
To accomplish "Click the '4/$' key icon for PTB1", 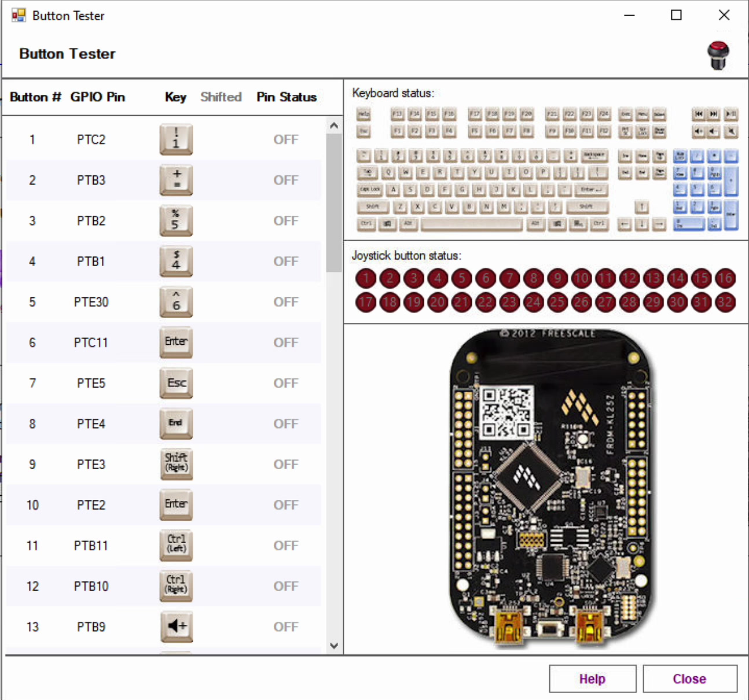I will pos(175,261).
